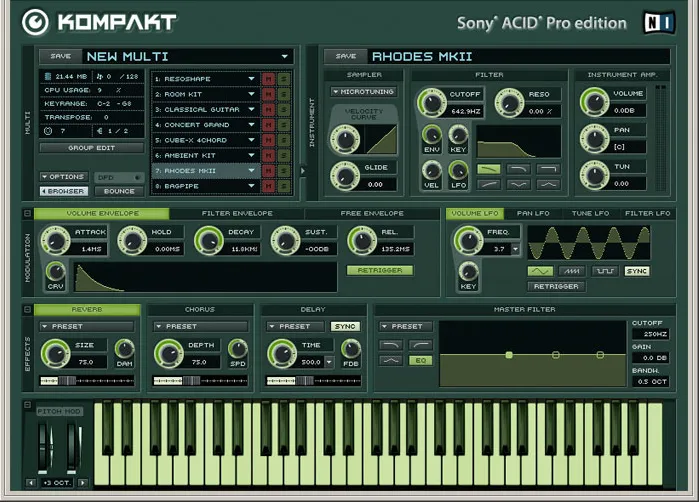
Task: Click the envelope SUST. knob
Action: 285,240
